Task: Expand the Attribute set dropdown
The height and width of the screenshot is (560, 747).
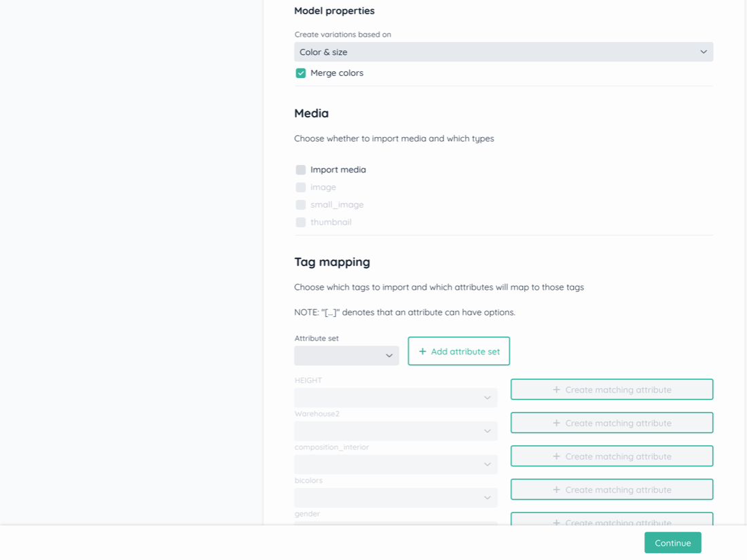Action: (346, 356)
